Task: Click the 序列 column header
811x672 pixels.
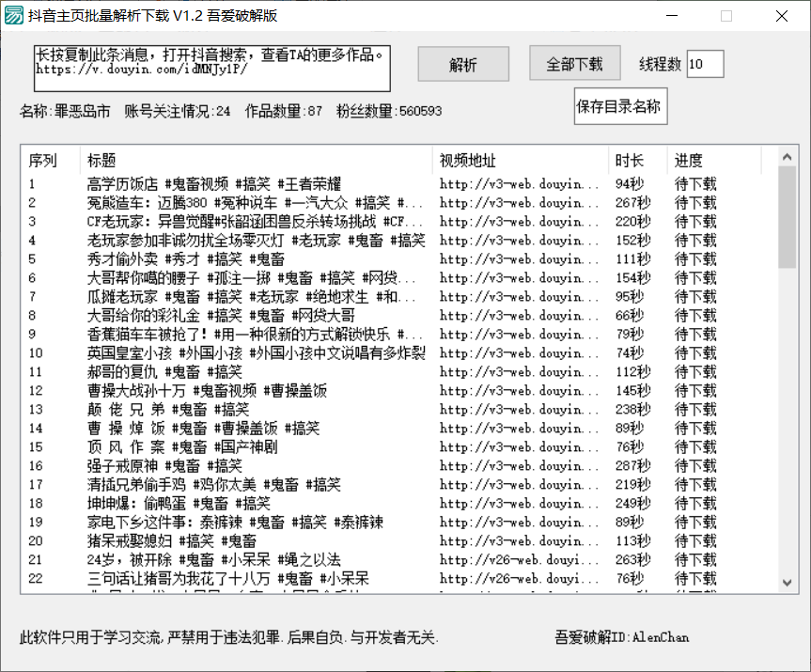Action: coord(50,161)
